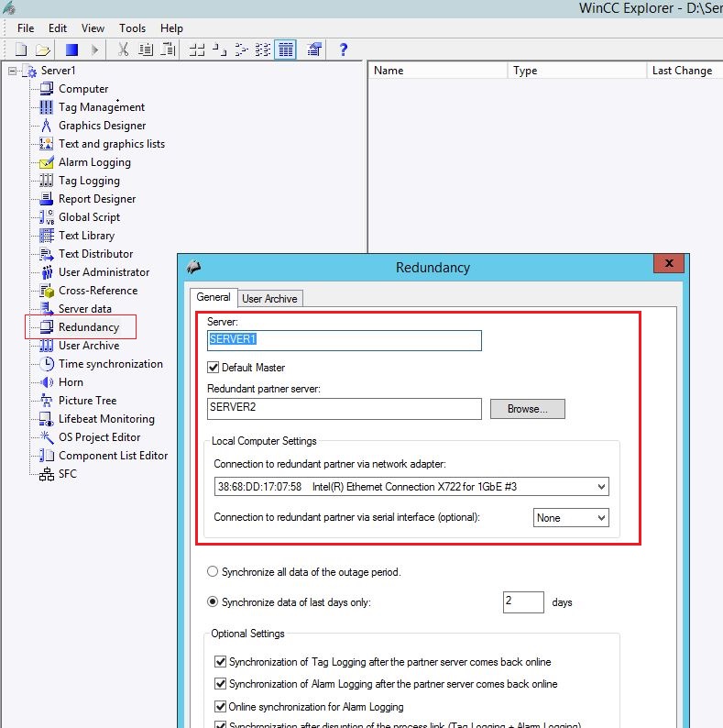
Task: Toggle the Default Master checkbox
Action: pos(213,368)
